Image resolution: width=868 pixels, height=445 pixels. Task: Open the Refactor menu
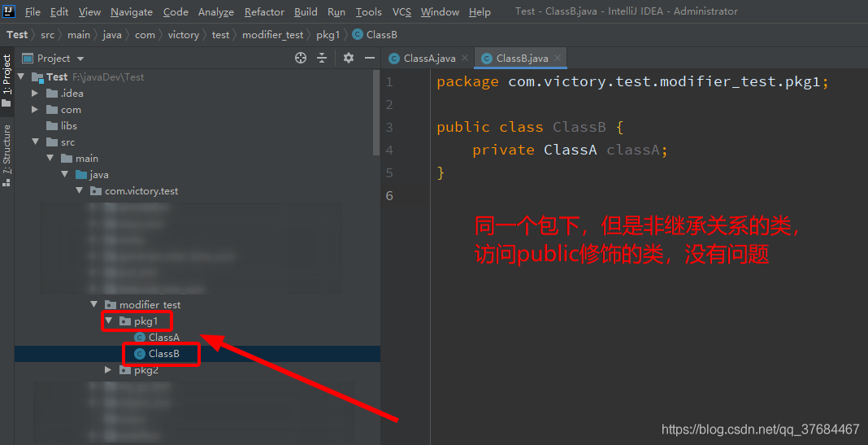point(264,11)
